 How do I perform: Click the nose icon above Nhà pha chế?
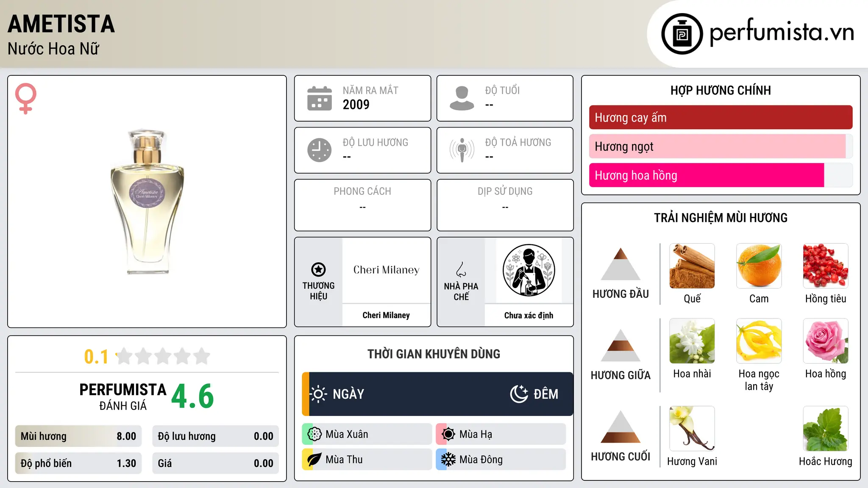point(461,269)
